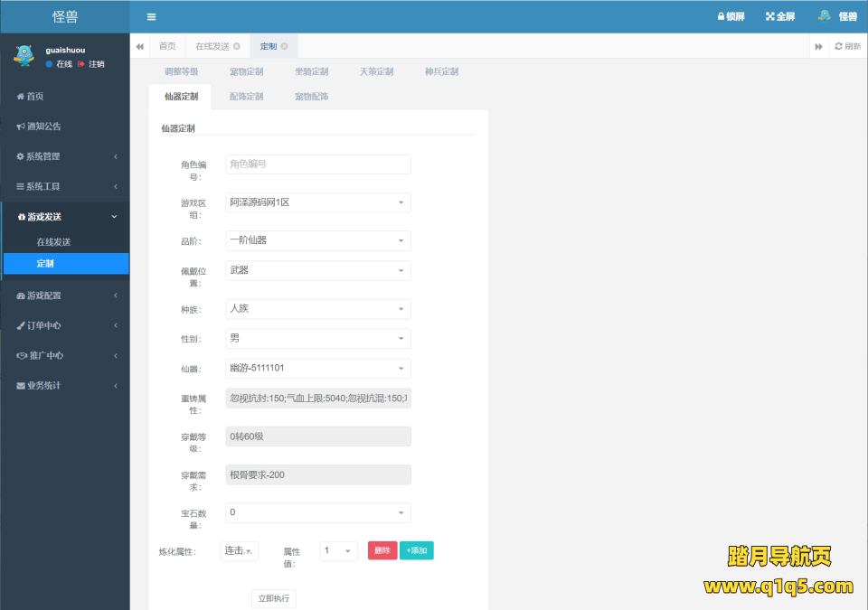This screenshot has height=610, width=868.
Task: Switch to the 配饰定制 tab
Action: coord(246,97)
